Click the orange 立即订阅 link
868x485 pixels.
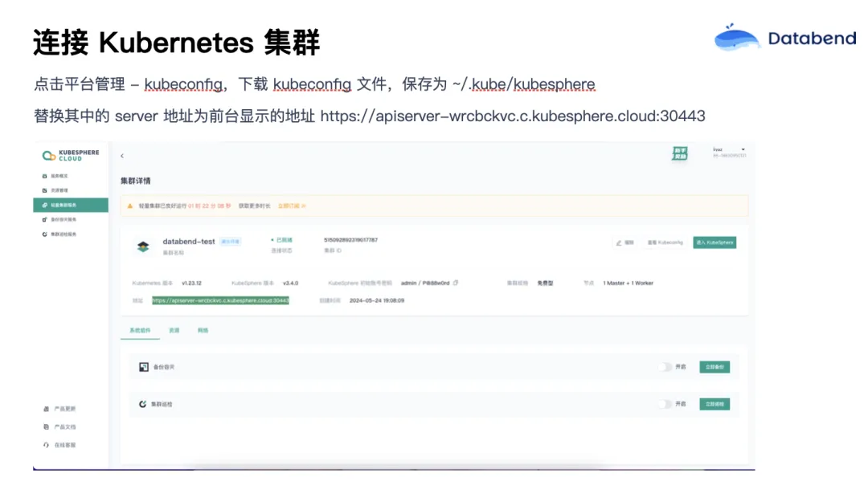(291, 206)
